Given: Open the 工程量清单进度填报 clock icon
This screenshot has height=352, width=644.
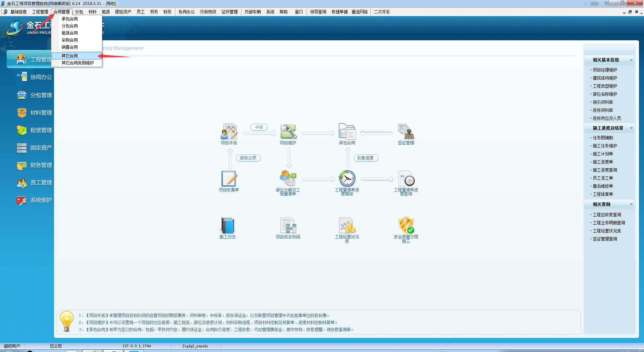Looking at the screenshot, I should coord(347,179).
